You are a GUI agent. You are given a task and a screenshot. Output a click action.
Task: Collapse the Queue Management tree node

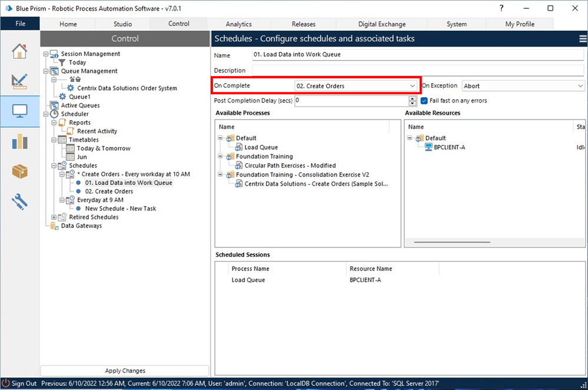click(x=46, y=71)
